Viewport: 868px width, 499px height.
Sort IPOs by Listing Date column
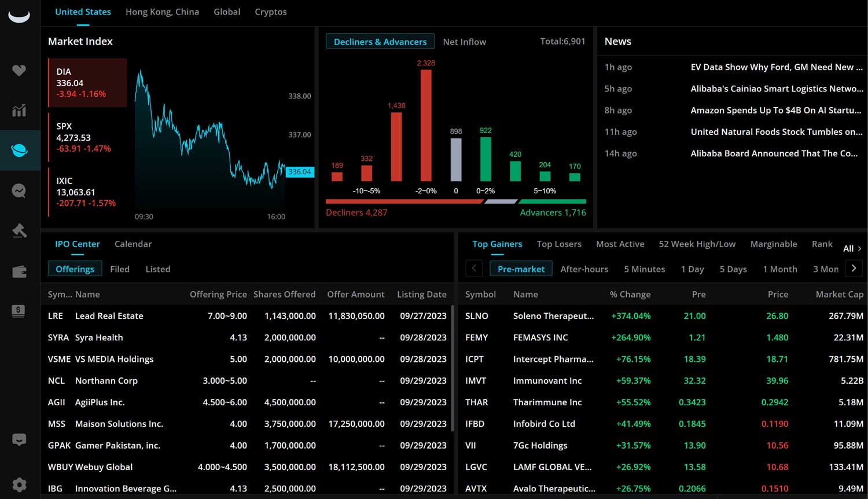coord(421,294)
